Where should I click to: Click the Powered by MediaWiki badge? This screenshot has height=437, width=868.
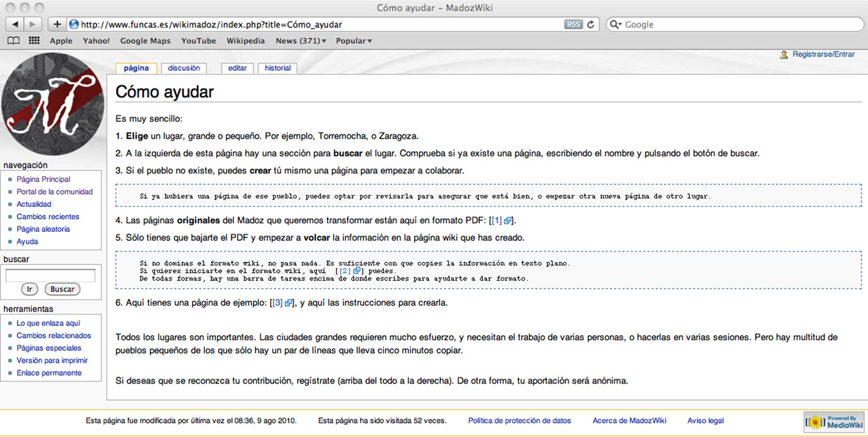834,422
